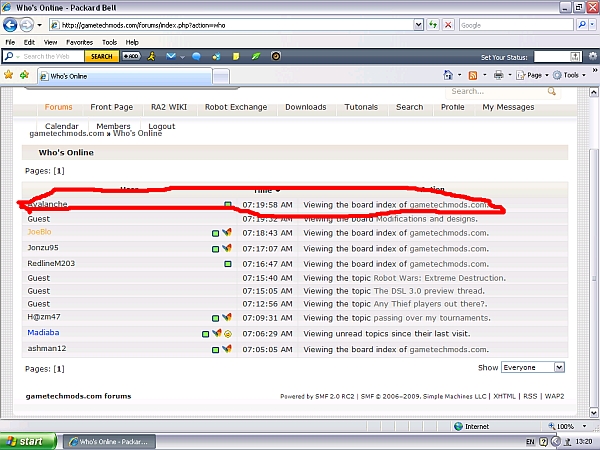Open the mail envelope toolbar icon

[171, 56]
